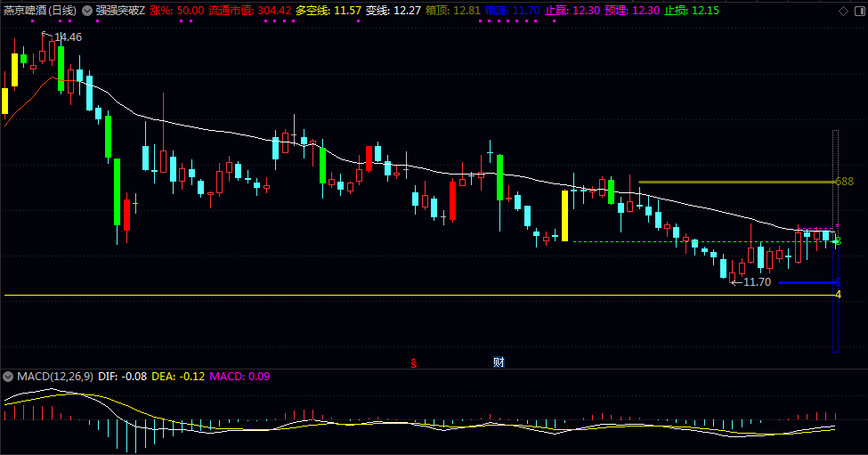Click the diamond icon at top right
Viewport: 868px width, 455px height.
click(844, 11)
